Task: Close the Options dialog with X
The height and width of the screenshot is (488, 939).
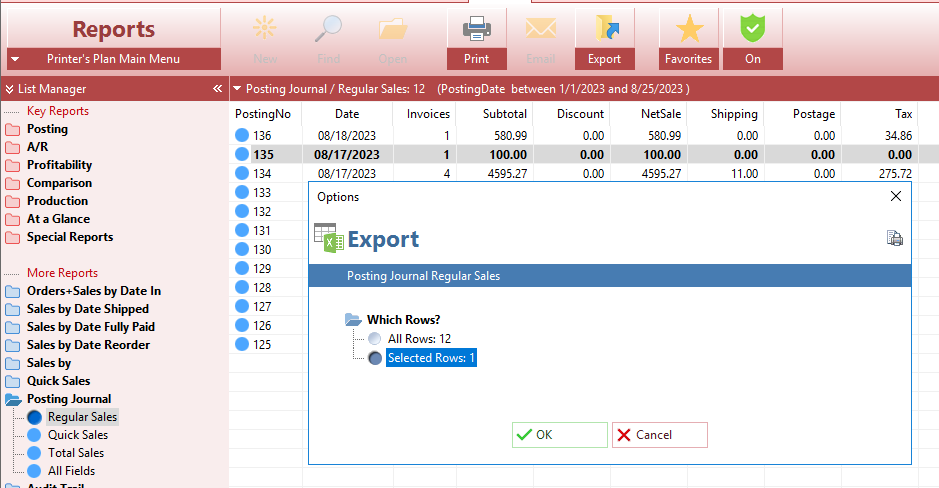Action: coord(896,196)
